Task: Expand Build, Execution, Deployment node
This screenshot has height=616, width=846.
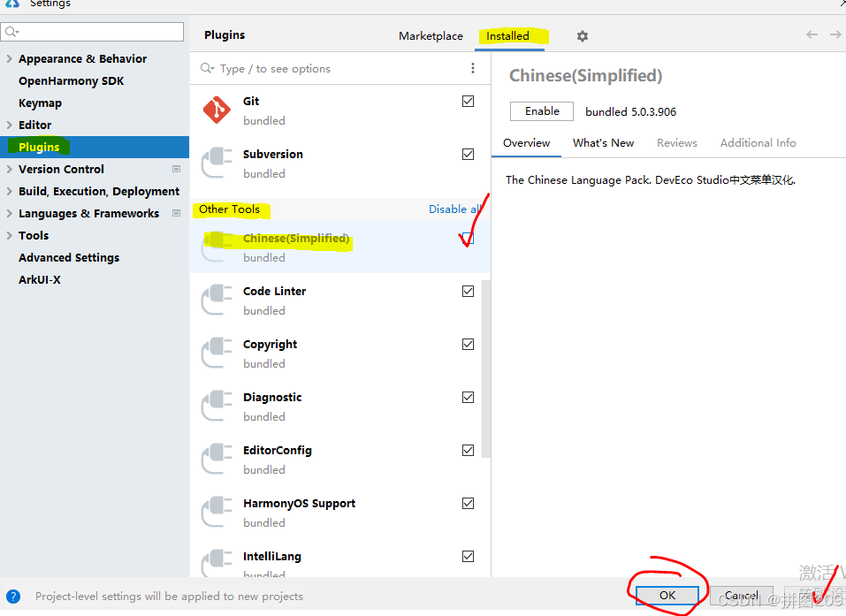Action: tap(9, 191)
